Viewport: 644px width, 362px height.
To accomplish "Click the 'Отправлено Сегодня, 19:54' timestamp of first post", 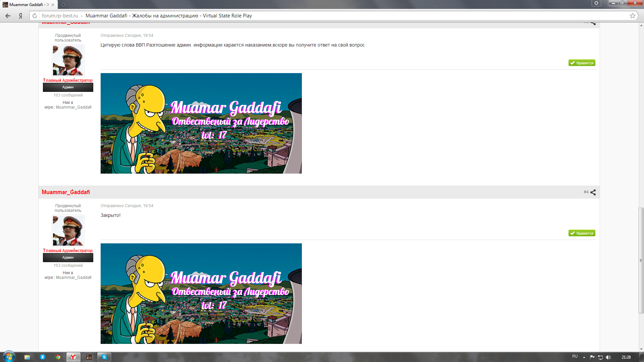I will point(127,36).
